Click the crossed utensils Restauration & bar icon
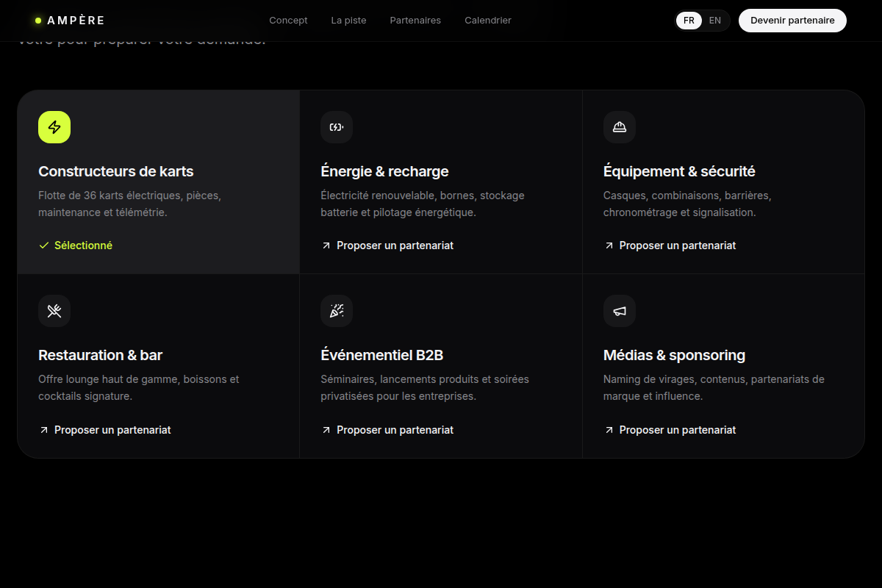 54,311
